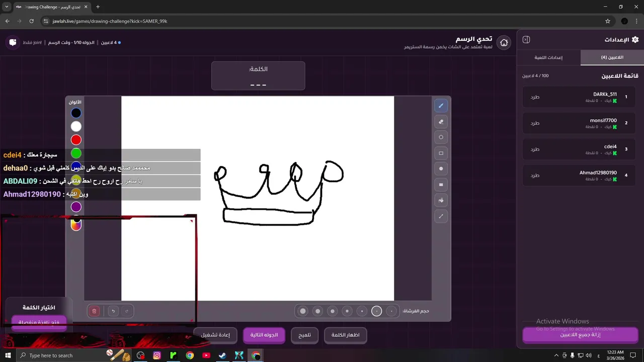Pick the white color swatch
Image resolution: width=644 pixels, height=362 pixels.
coord(76,127)
